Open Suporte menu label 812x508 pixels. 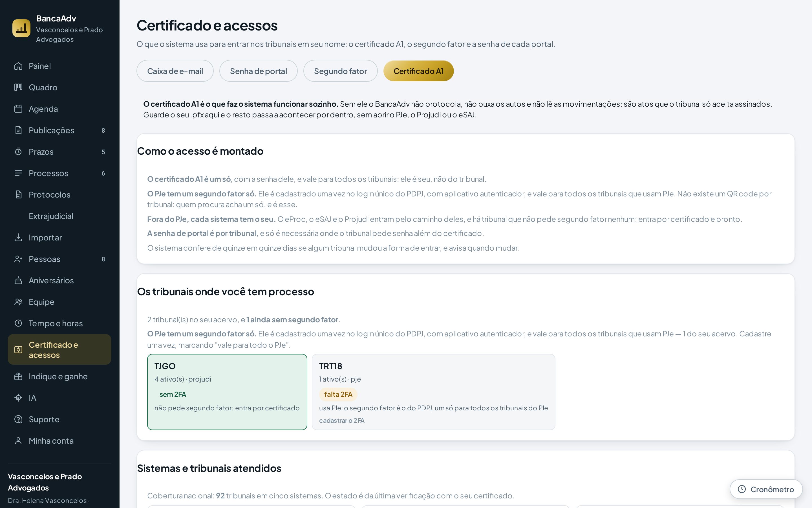pos(44,419)
